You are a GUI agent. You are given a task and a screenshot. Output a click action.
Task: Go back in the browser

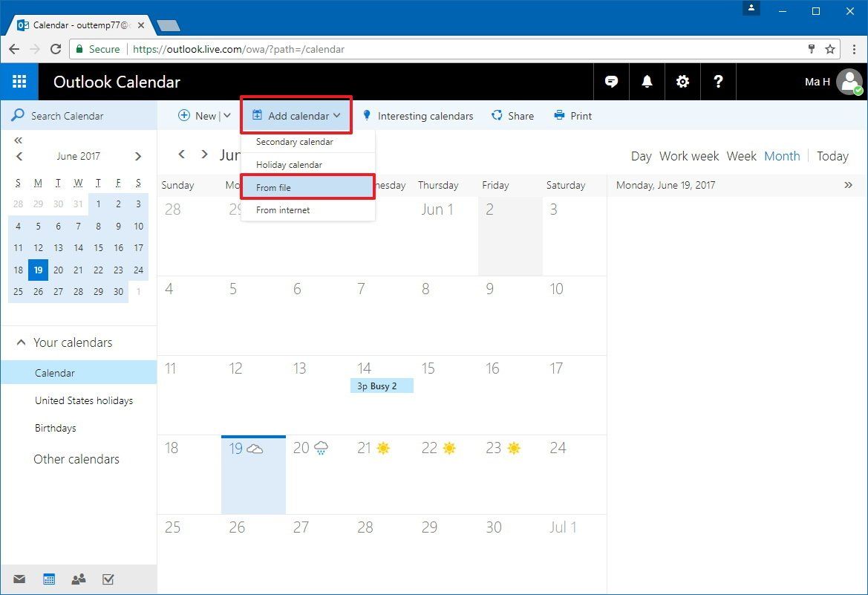pos(14,49)
